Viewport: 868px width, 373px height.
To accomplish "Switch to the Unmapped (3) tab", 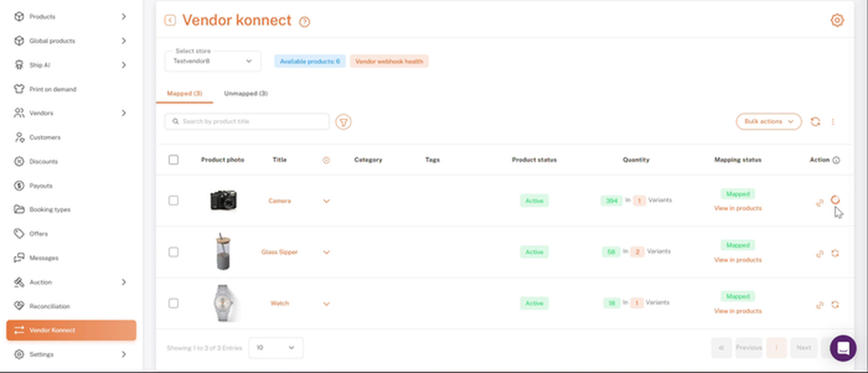I will pyautogui.click(x=246, y=94).
